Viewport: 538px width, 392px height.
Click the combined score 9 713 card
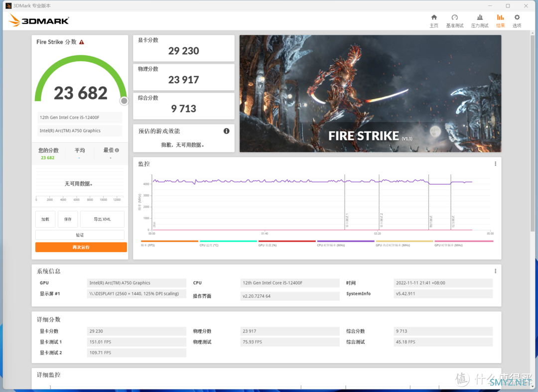pyautogui.click(x=183, y=106)
